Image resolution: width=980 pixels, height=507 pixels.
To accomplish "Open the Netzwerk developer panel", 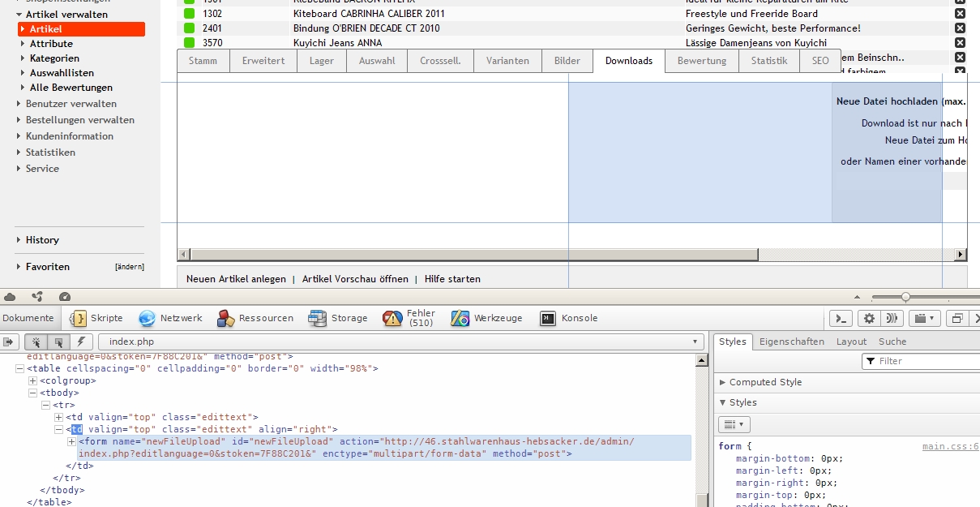I will tap(170, 318).
